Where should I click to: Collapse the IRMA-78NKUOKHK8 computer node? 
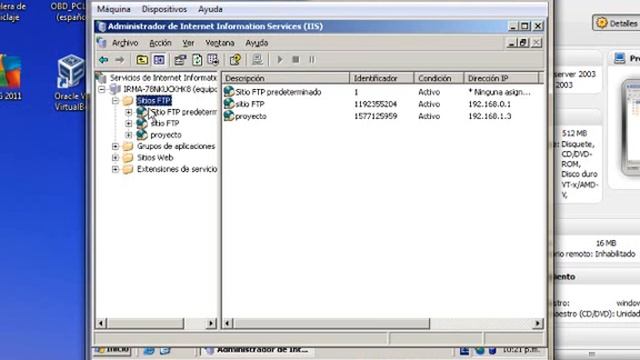102,89
